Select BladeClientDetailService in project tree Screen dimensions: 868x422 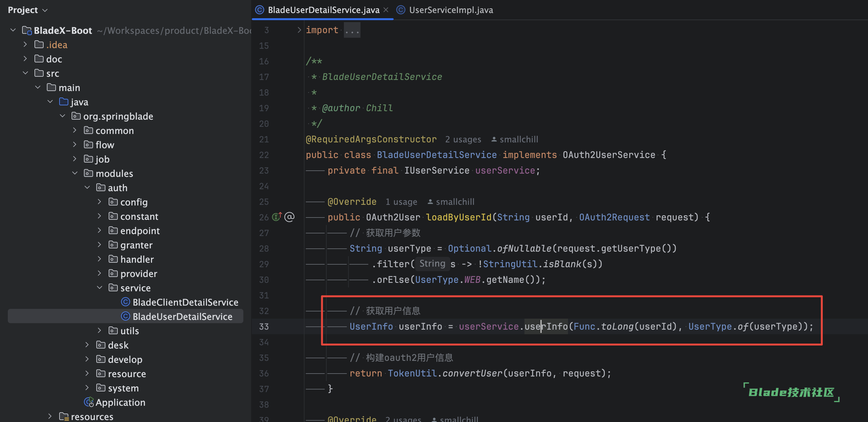tap(185, 302)
